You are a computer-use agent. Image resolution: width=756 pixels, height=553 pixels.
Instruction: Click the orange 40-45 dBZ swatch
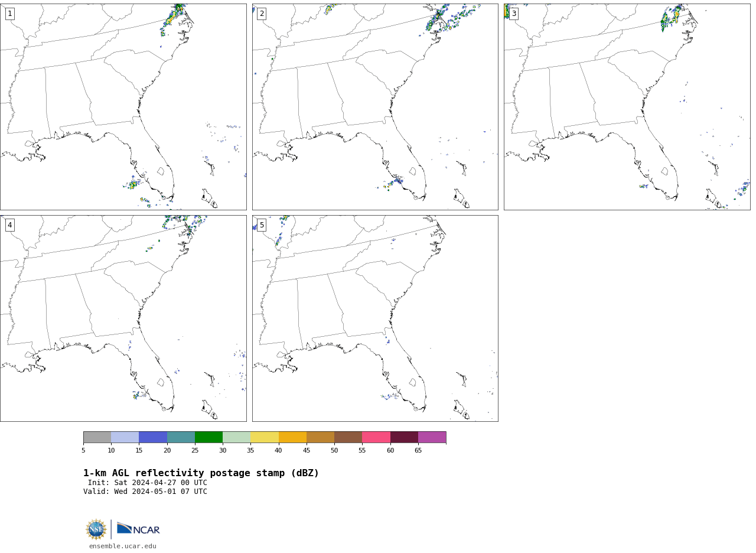tap(292, 437)
